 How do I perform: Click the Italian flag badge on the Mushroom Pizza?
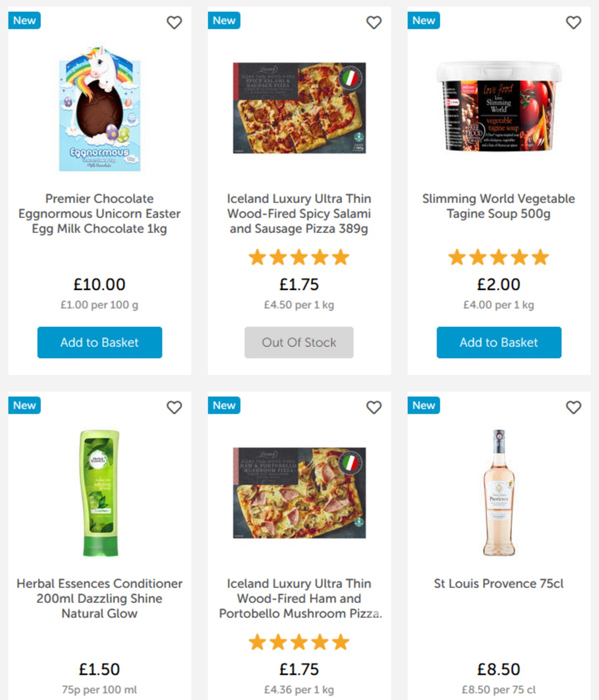click(x=351, y=463)
